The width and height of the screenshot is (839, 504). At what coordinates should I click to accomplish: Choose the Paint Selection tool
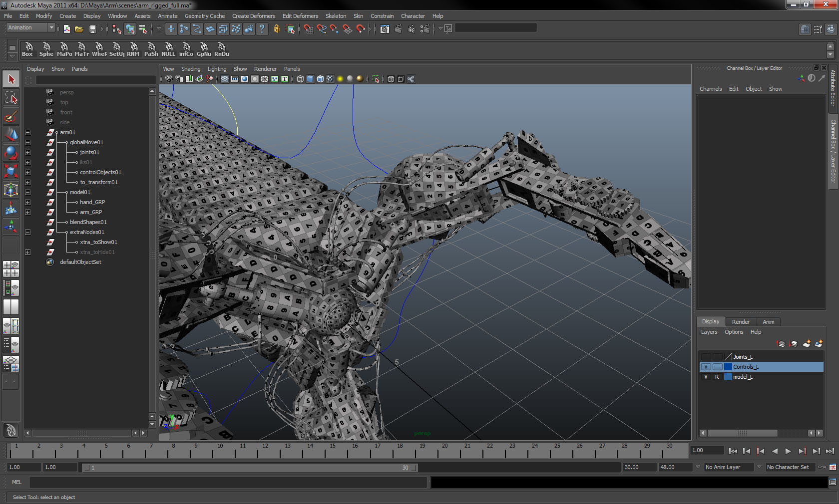[11, 116]
